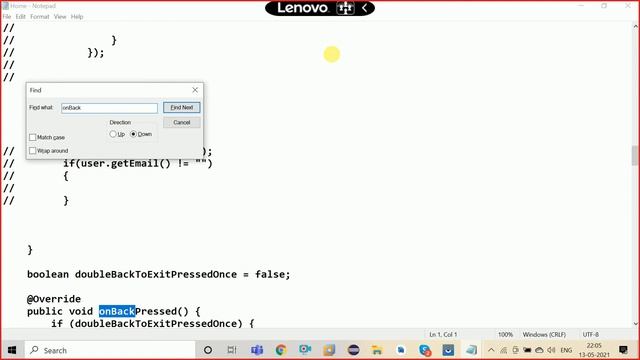Click 'Windows (CRLF)' in status bar
Image resolution: width=640 pixels, height=360 pixels.
544,334
